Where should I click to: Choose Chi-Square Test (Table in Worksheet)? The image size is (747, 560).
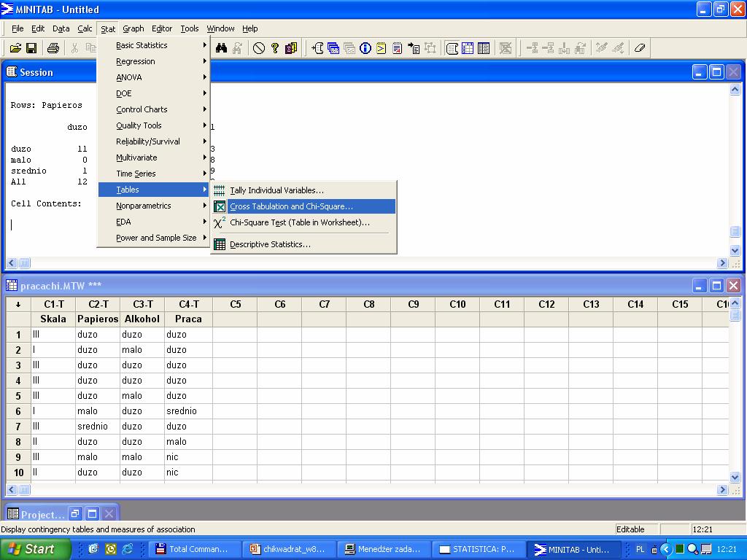point(303,222)
